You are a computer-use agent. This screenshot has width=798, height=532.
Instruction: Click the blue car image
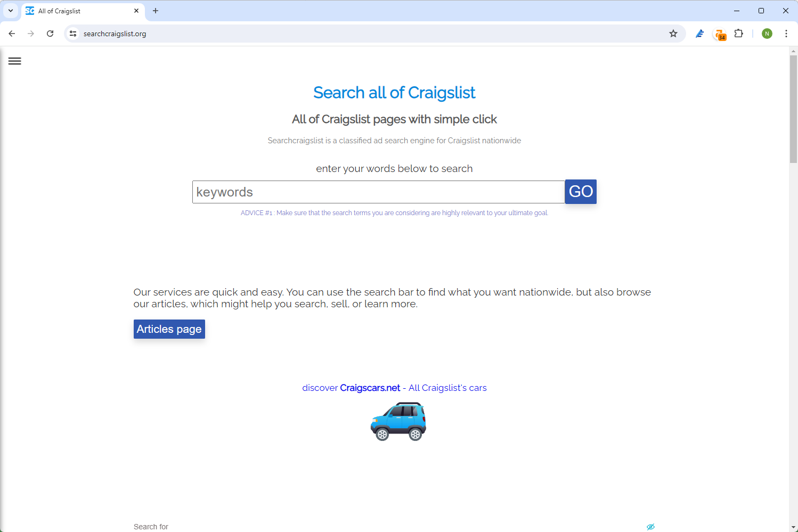[x=398, y=421]
